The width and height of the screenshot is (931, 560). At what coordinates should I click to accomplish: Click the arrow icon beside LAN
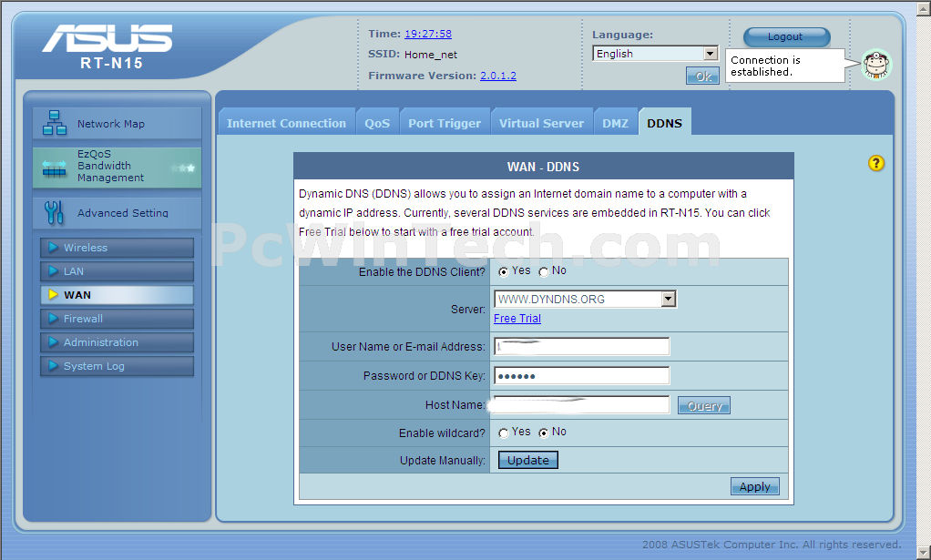pos(53,271)
